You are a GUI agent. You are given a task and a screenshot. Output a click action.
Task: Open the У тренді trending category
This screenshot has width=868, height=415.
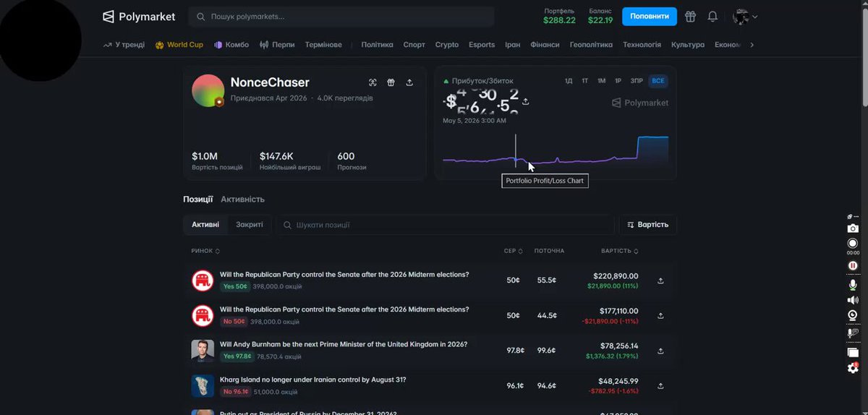[x=124, y=45]
